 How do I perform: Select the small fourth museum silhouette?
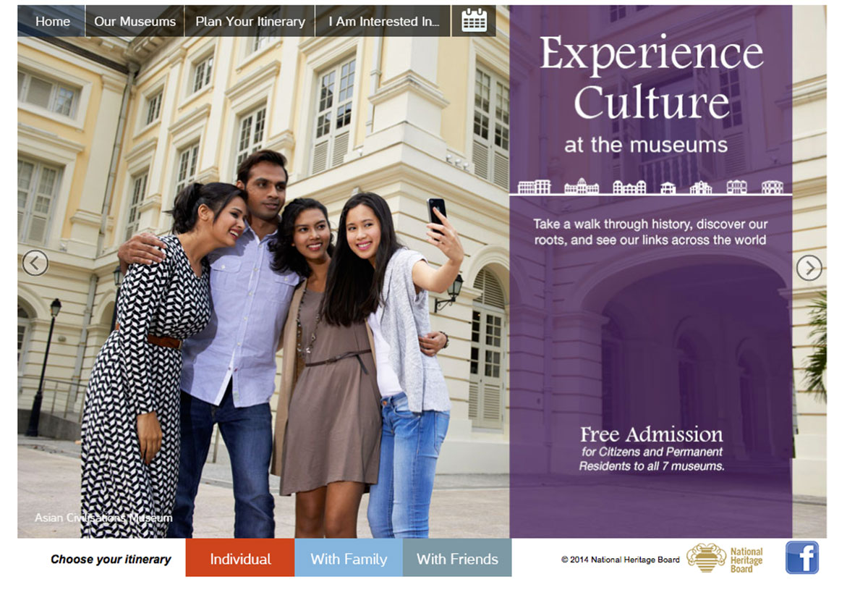668,187
